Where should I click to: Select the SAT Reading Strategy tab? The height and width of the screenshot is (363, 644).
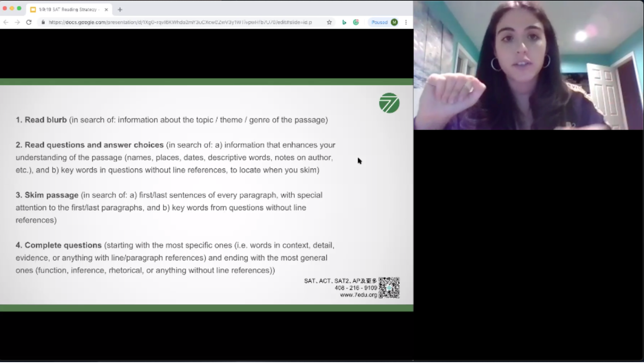coord(68,9)
